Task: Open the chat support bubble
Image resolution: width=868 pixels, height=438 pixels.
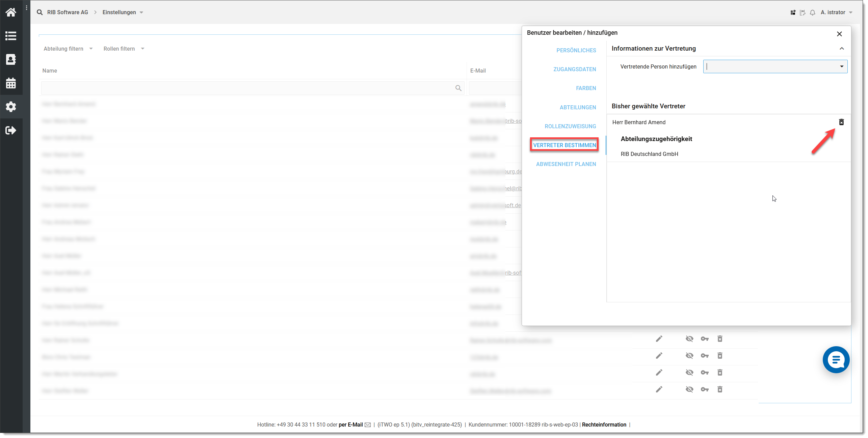Action: (x=836, y=360)
